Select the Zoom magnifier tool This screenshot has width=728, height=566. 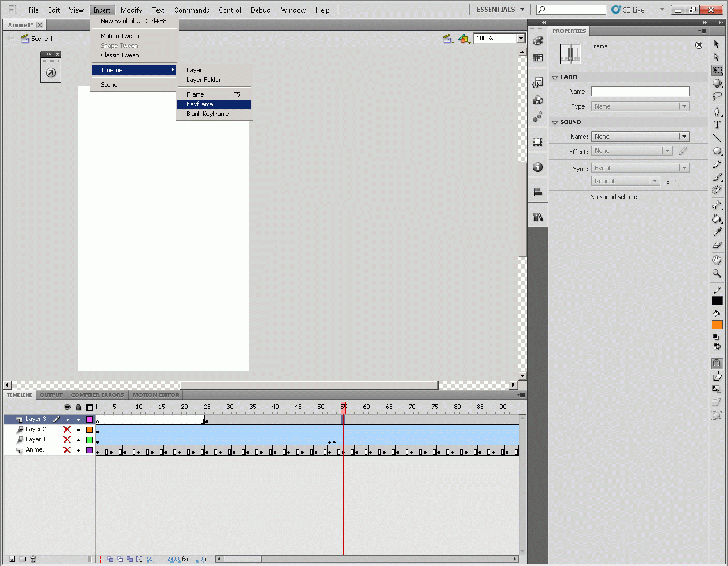coord(717,274)
